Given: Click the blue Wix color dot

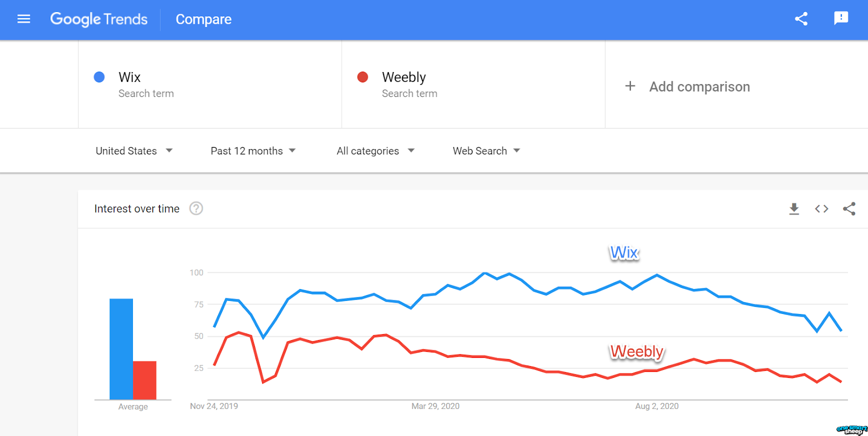Looking at the screenshot, I should (x=99, y=77).
